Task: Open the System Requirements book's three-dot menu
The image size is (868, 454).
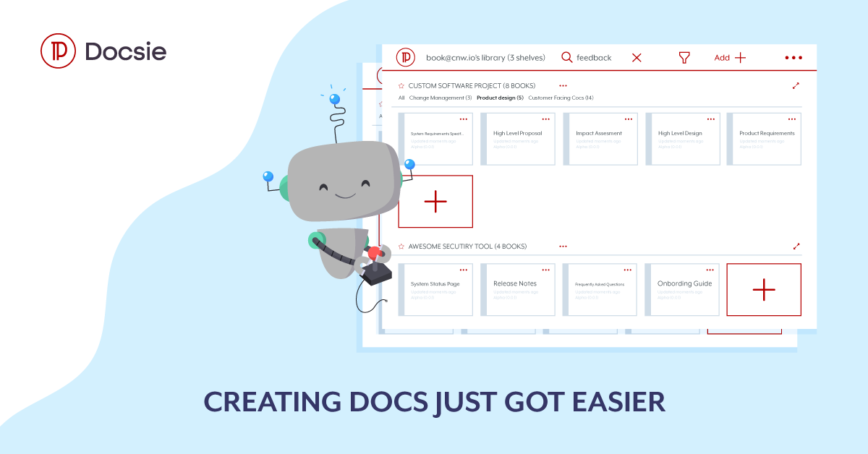Action: coord(464,119)
